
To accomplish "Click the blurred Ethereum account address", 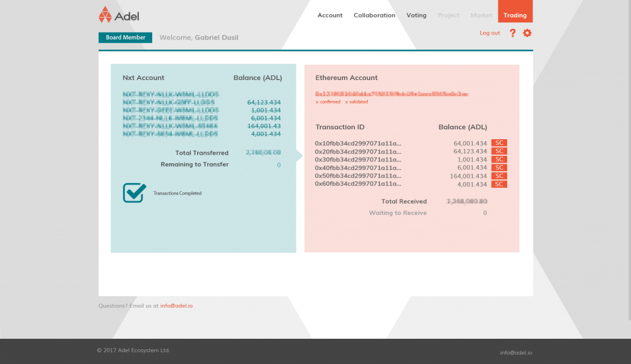I will pyautogui.click(x=391, y=94).
